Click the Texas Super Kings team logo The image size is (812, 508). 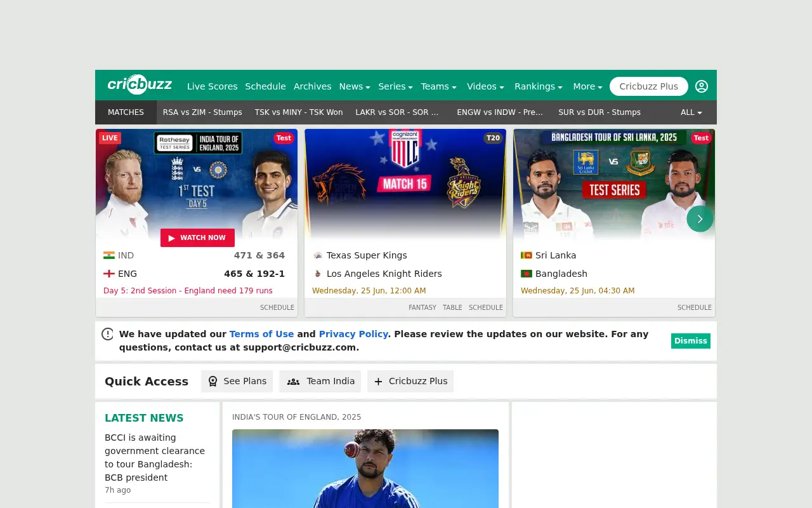pyautogui.click(x=318, y=255)
